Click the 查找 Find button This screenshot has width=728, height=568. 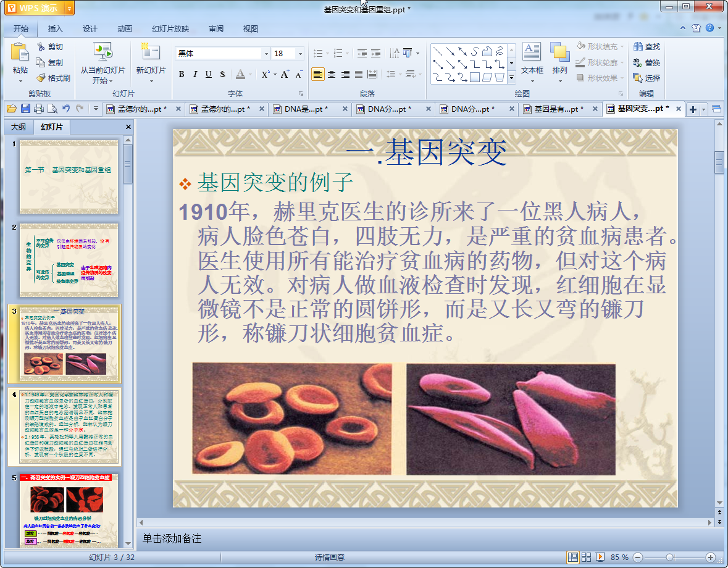click(x=646, y=47)
